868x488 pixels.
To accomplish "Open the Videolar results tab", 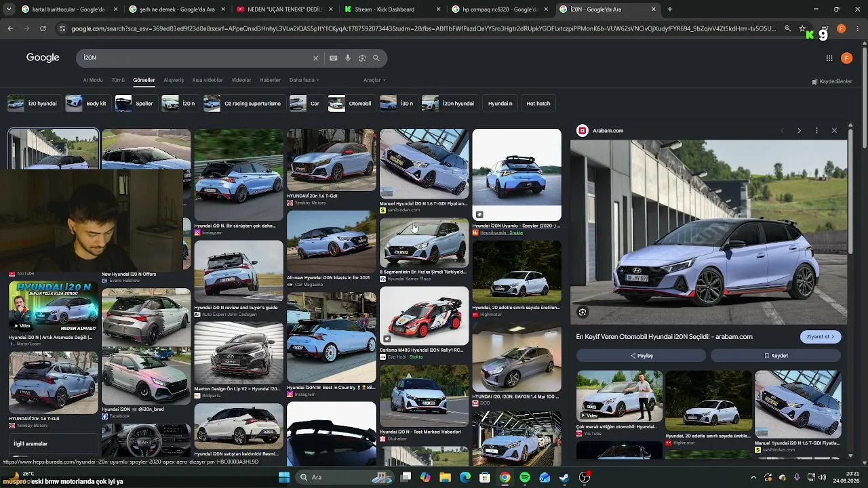I will tap(241, 80).
